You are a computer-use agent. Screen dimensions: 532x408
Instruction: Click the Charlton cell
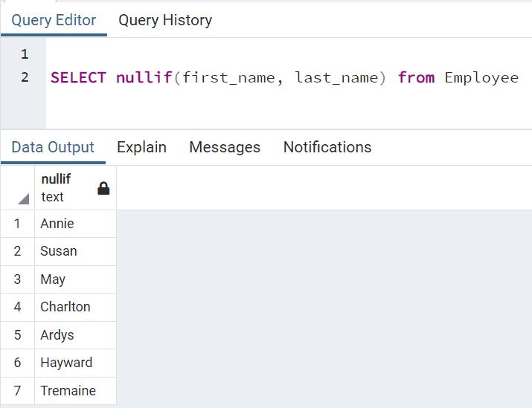(x=74, y=307)
